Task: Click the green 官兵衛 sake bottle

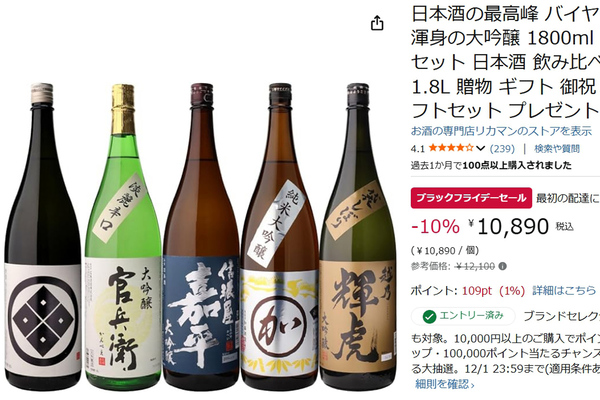Action: pos(123,237)
